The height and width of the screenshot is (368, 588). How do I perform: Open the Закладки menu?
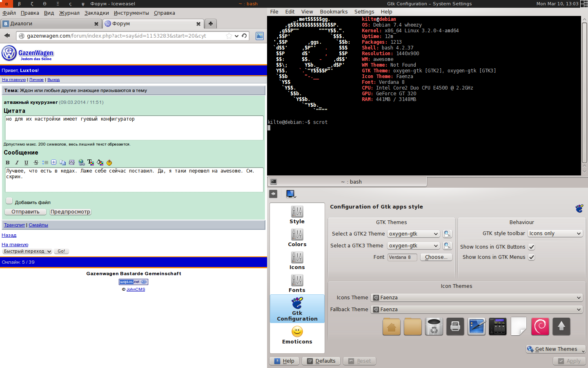tap(97, 13)
